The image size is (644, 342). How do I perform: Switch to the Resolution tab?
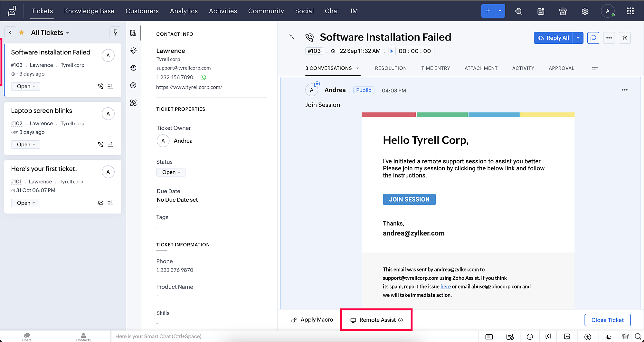[x=391, y=68]
